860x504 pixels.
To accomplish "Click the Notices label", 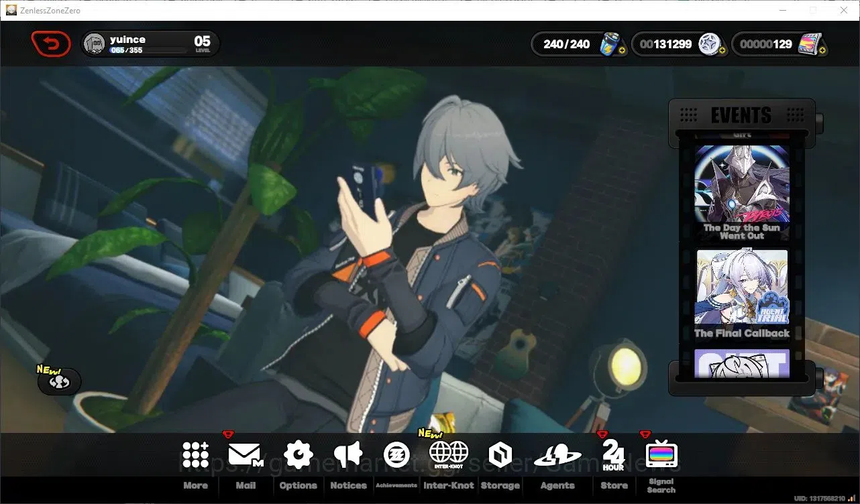I will click(349, 485).
